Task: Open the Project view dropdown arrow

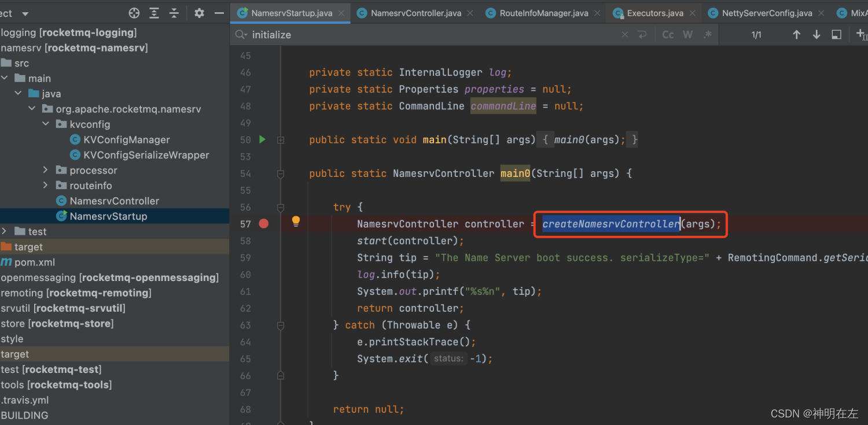Action: click(25, 13)
